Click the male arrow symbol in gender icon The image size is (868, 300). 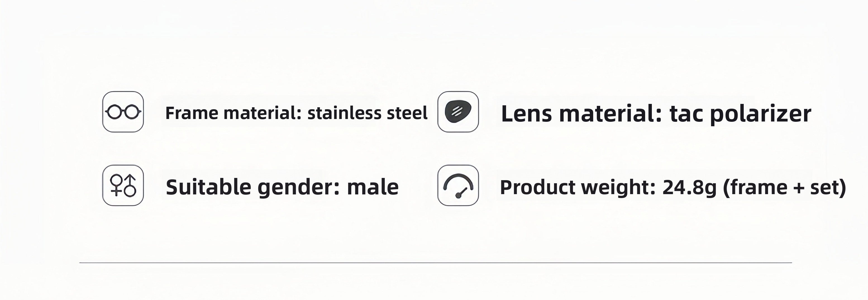click(130, 186)
